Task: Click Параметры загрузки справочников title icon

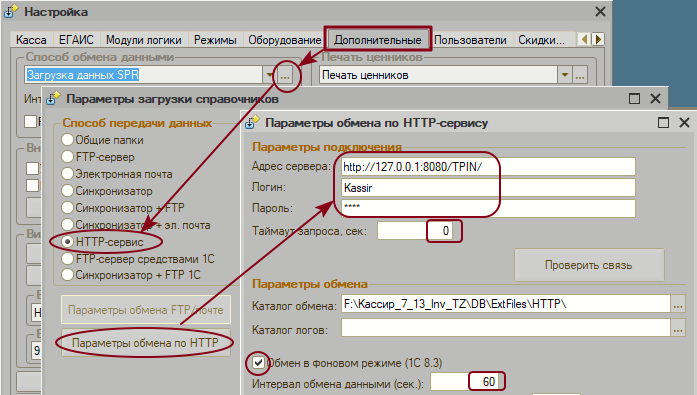Action: 53,99
